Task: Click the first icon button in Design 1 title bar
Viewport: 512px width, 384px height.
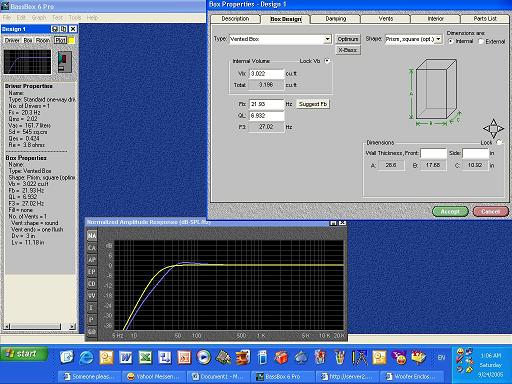Action: [x=55, y=29]
